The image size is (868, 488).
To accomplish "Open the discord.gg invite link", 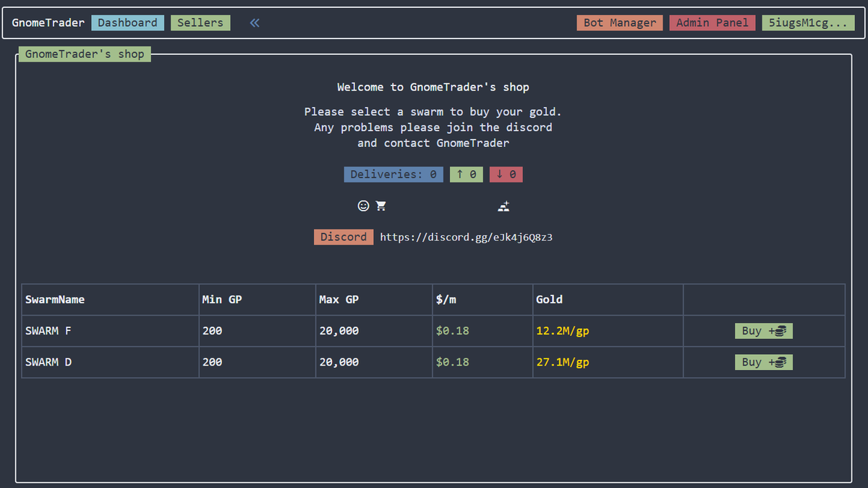I will coord(466,237).
